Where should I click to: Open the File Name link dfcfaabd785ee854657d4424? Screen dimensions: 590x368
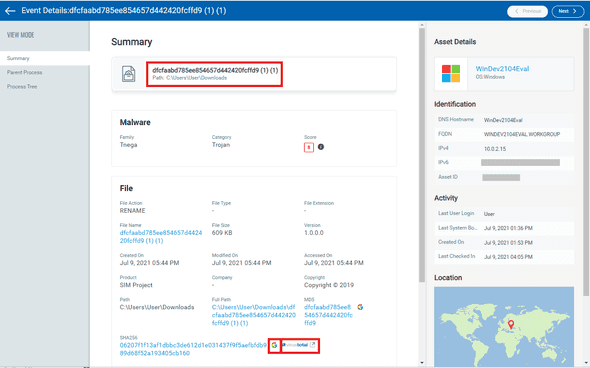161,237
